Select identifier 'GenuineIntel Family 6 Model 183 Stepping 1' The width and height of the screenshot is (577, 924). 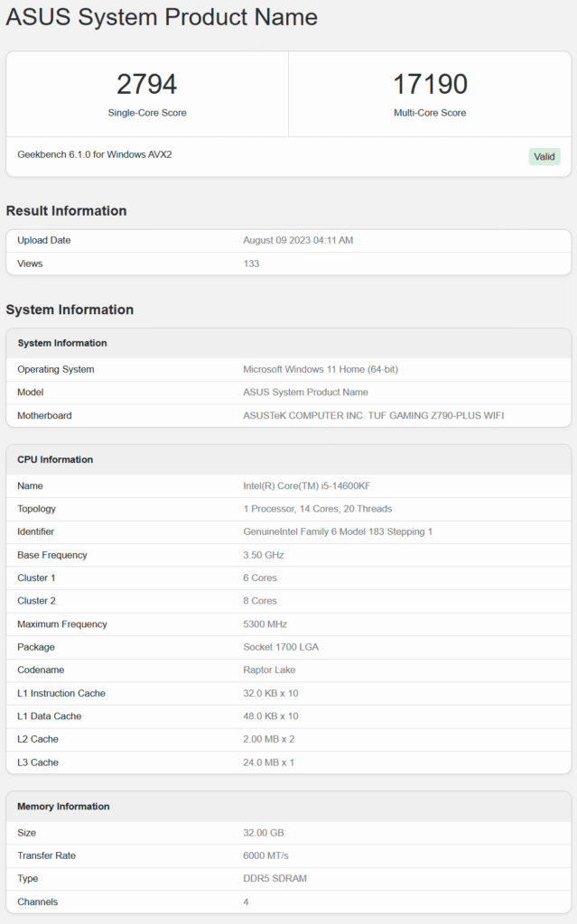tap(338, 532)
